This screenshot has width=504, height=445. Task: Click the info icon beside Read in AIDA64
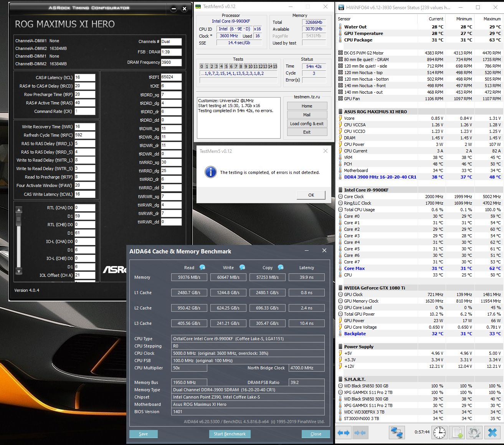coord(202,267)
